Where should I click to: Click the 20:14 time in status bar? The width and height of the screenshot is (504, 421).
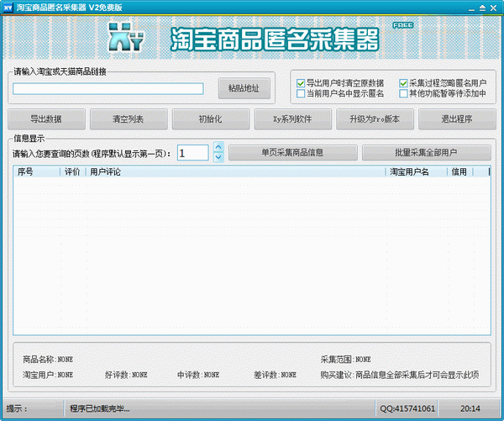pyautogui.click(x=470, y=408)
